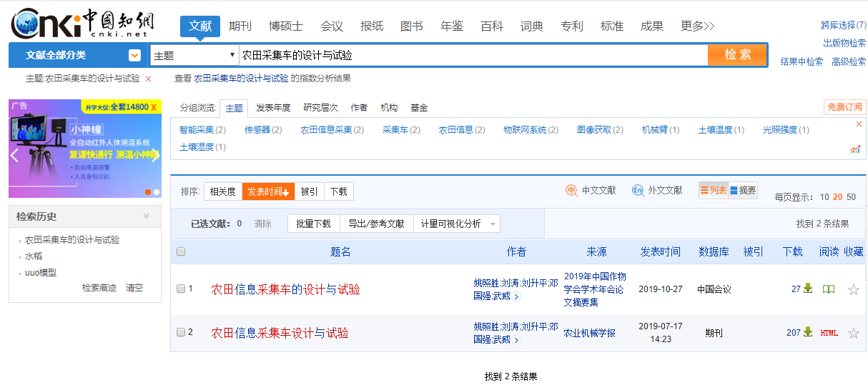Remove the 主题 search filter X
This screenshot has height=385, width=868.
(148, 79)
